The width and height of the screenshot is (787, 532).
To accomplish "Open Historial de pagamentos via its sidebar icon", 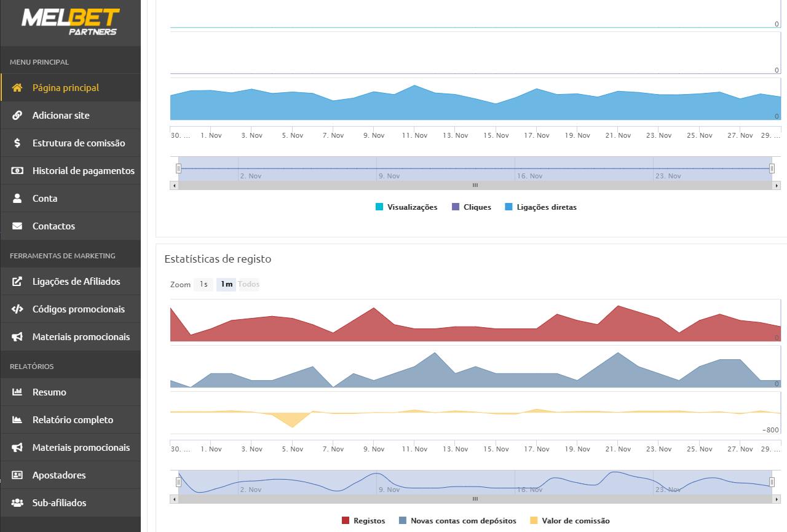I will (17, 170).
